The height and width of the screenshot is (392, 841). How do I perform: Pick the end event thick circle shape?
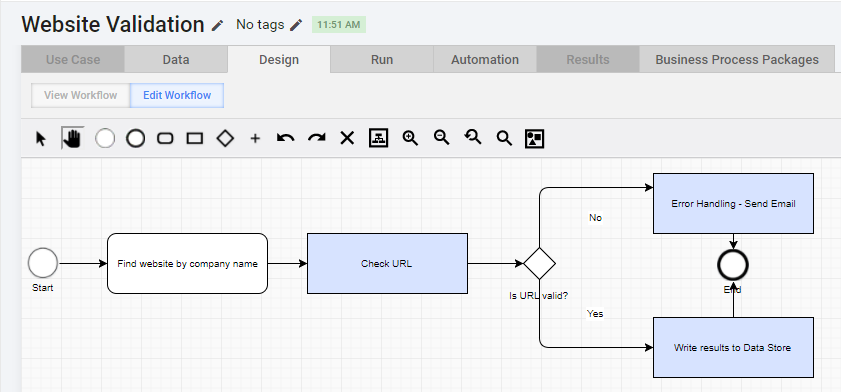[x=136, y=138]
